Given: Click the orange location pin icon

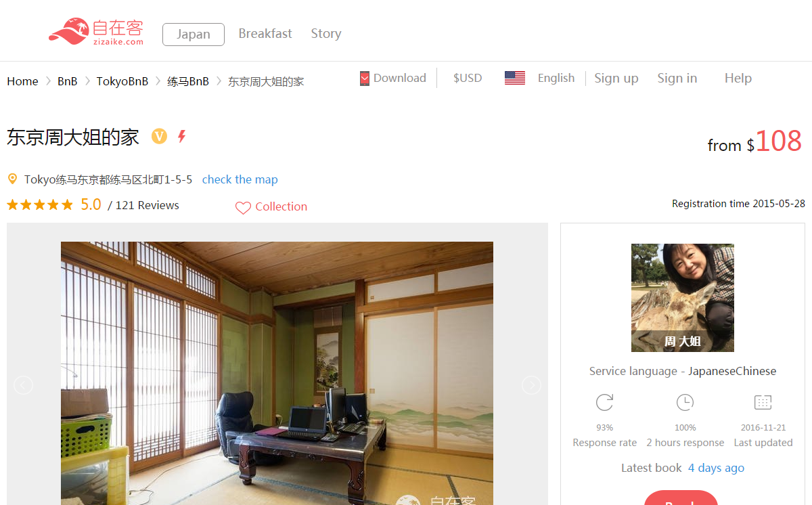Looking at the screenshot, I should [x=12, y=179].
